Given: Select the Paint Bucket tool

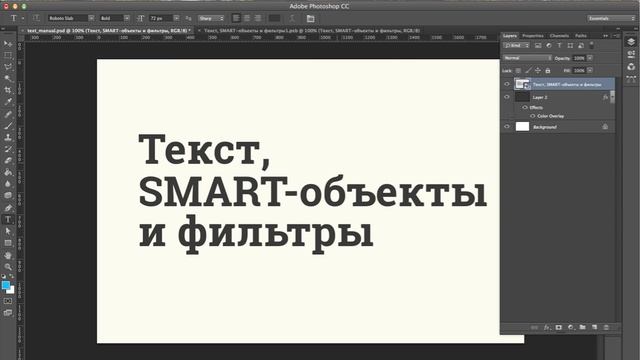Looking at the screenshot, I should point(8,172).
